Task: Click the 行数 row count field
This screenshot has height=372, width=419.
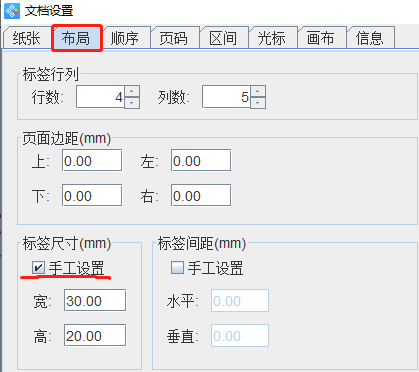Action: pyautogui.click(x=100, y=97)
